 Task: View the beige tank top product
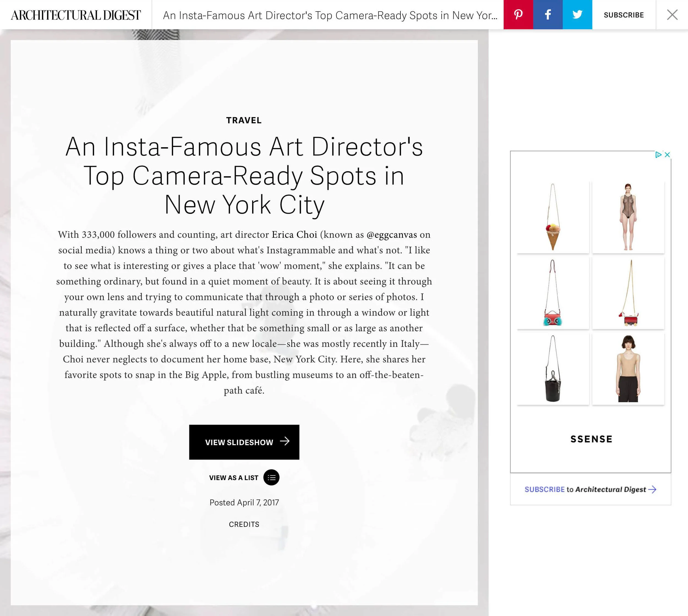628,369
